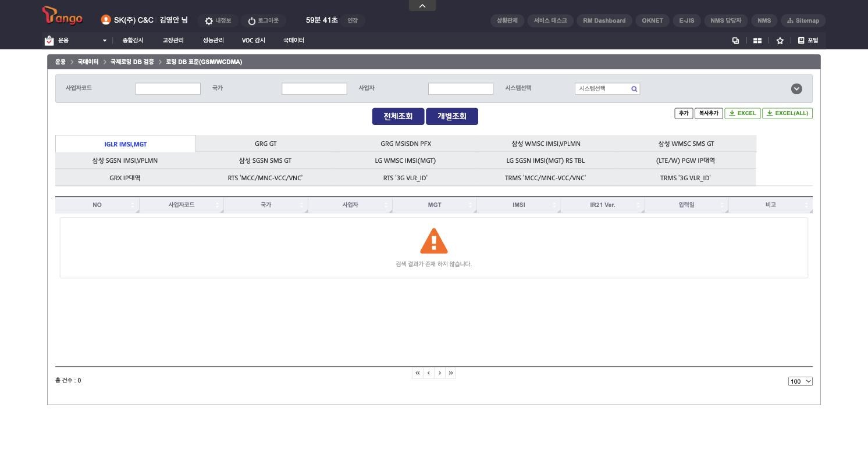Viewport: 868px width, 472px height.
Task: Click 국데이터 breadcrumb
Action: point(88,62)
